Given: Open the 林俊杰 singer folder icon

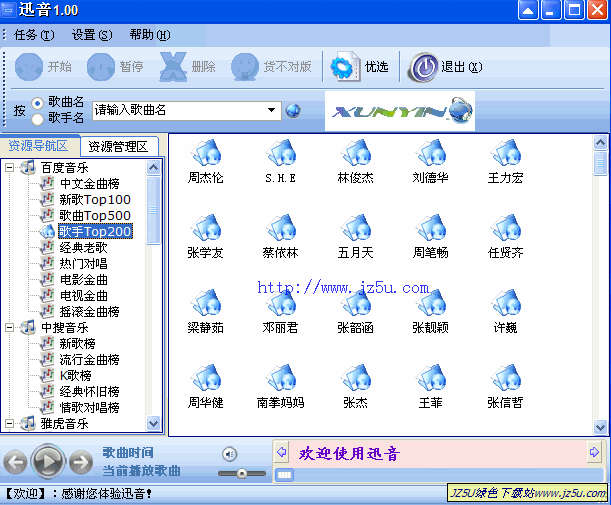Looking at the screenshot, I should (x=355, y=153).
